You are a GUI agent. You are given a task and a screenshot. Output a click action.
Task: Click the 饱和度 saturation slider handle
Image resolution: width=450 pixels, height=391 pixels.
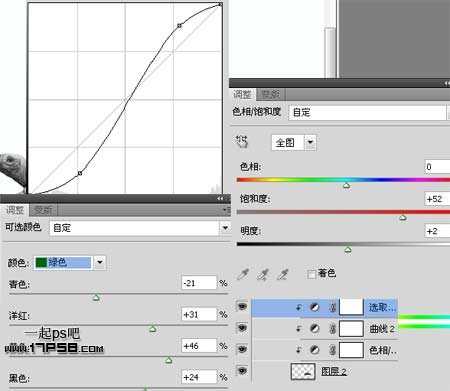pos(403,218)
